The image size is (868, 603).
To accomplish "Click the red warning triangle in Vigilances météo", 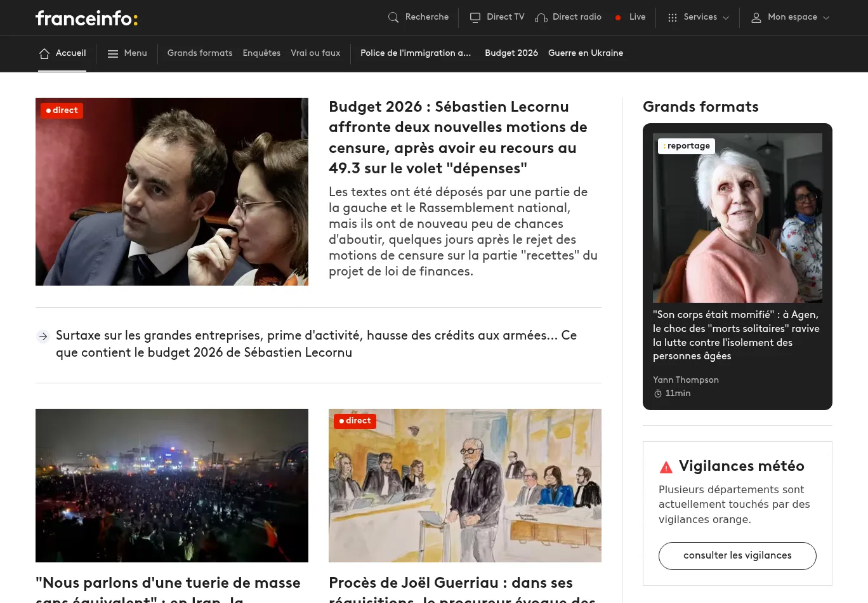I will click(666, 467).
